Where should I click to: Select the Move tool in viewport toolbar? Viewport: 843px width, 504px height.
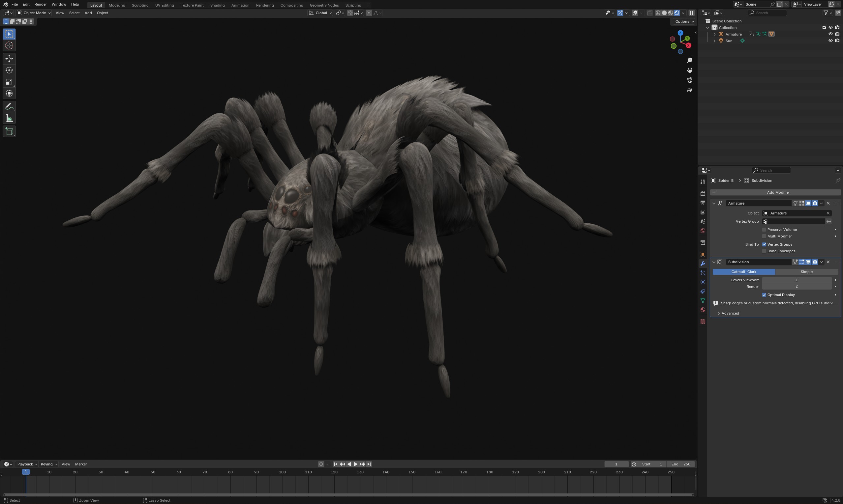coord(9,58)
